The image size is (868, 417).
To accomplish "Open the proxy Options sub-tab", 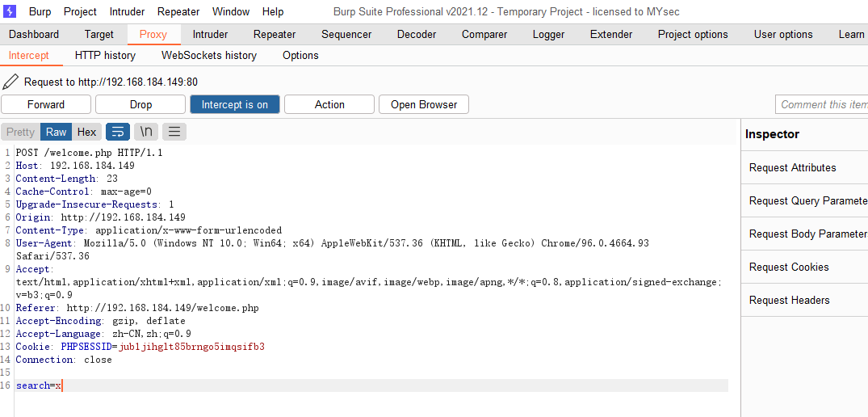I will (300, 56).
